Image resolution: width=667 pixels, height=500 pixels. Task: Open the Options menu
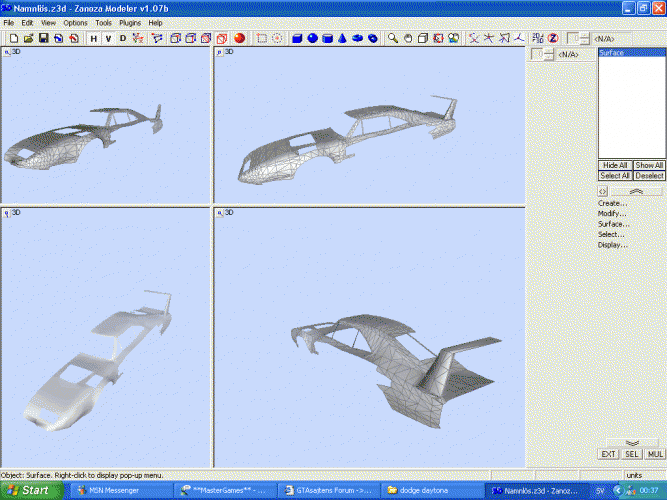coord(75,22)
